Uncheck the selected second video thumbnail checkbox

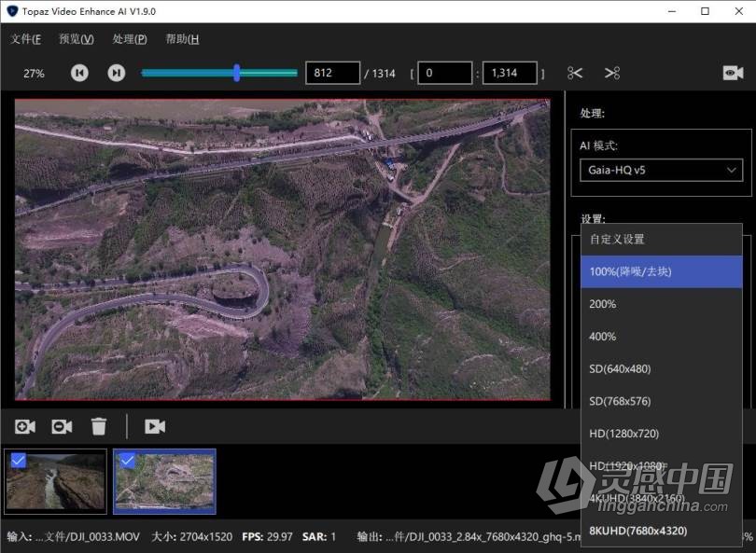coord(127,461)
